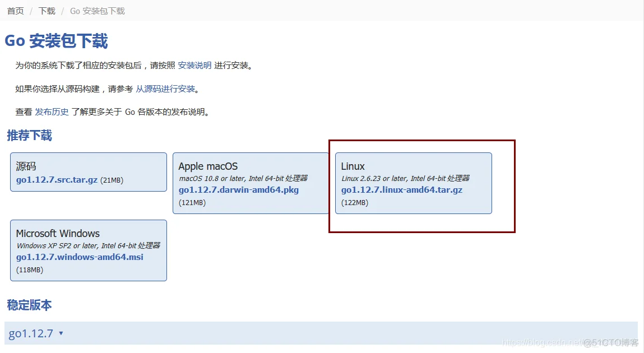This screenshot has width=644, height=353.
Task: Click the triangle arrow beside go1.12.7
Action: click(x=61, y=333)
